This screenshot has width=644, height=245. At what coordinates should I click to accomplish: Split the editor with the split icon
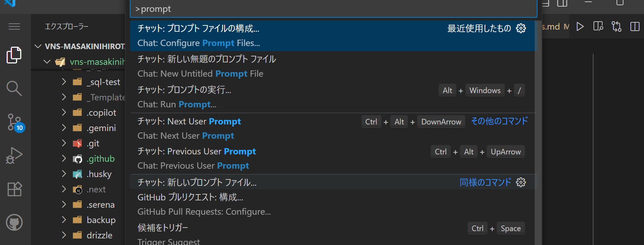click(x=635, y=26)
